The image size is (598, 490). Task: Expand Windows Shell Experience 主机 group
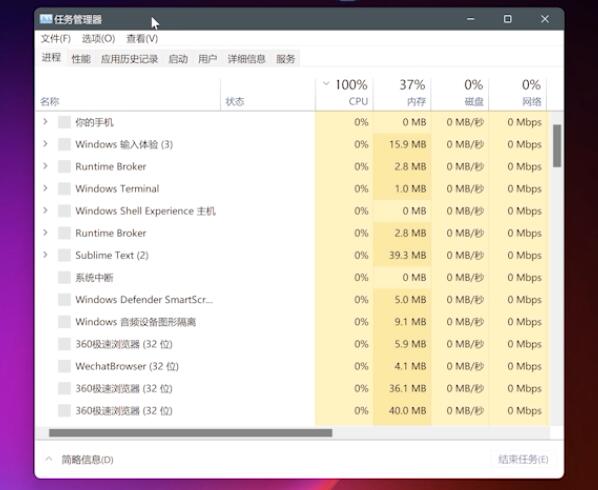tap(45, 210)
